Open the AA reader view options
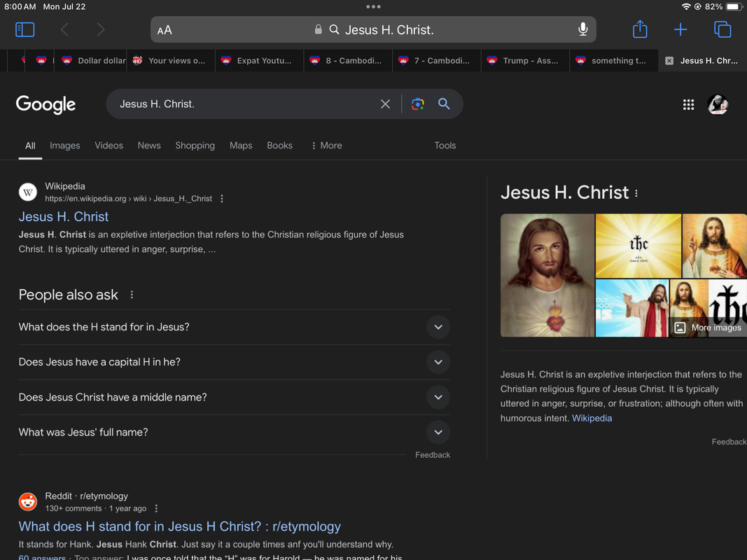The width and height of the screenshot is (747, 560). pos(165,30)
